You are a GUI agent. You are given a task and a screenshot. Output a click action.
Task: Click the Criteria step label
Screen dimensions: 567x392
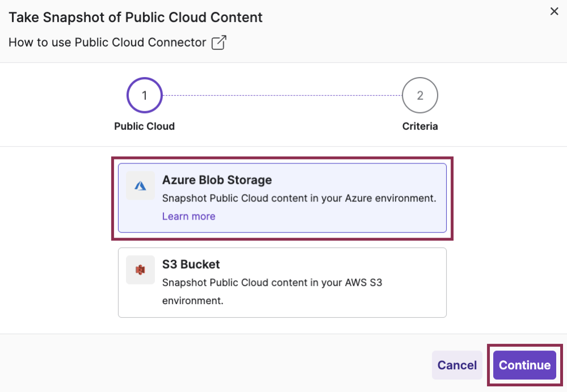click(x=420, y=126)
